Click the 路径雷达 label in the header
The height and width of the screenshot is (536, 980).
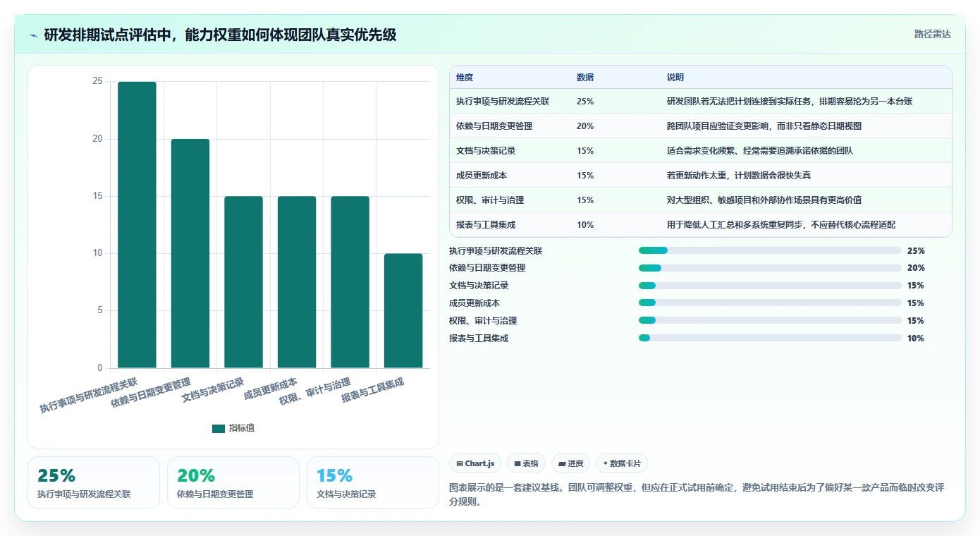tap(932, 34)
